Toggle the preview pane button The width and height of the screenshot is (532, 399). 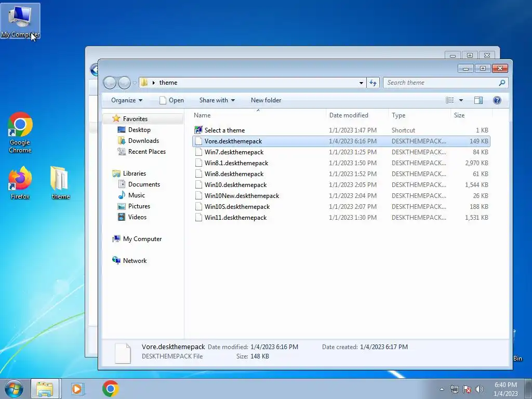click(x=478, y=100)
